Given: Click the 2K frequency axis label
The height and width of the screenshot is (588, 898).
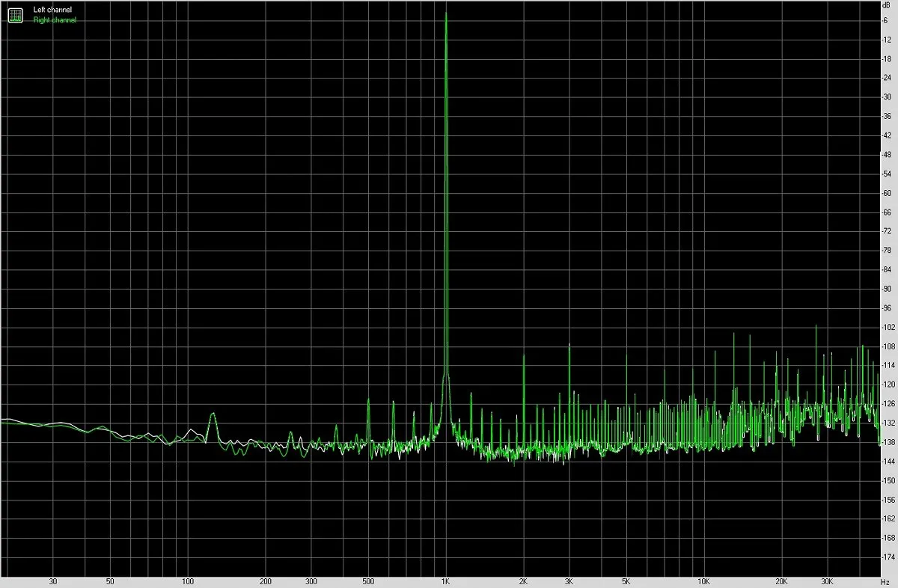Looking at the screenshot, I should pyautogui.click(x=523, y=581).
